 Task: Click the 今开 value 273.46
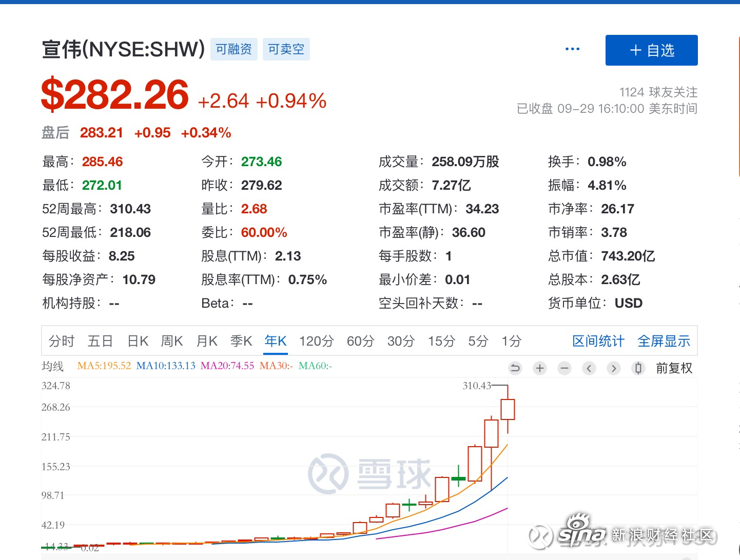pyautogui.click(x=262, y=162)
